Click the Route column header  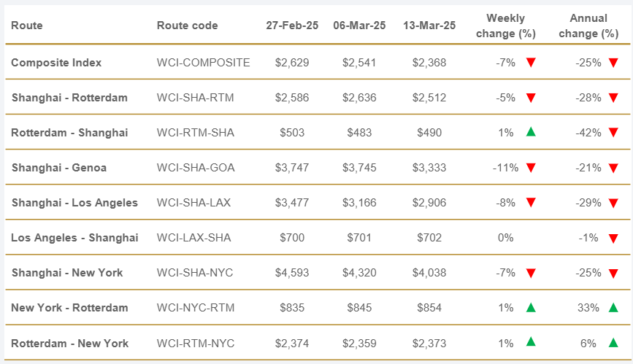27,26
